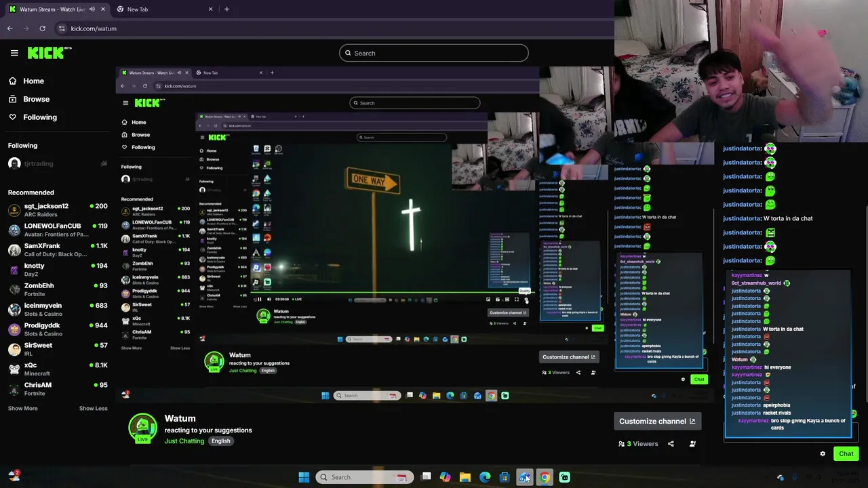868x488 pixels.
Task: Switch to the Watum Stream browser tab
Action: tap(57, 9)
